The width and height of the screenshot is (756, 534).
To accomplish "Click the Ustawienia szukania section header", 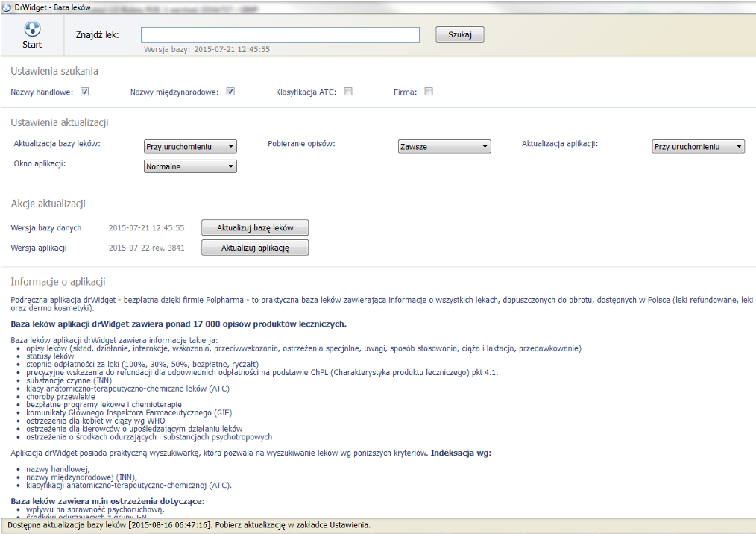I will click(54, 72).
